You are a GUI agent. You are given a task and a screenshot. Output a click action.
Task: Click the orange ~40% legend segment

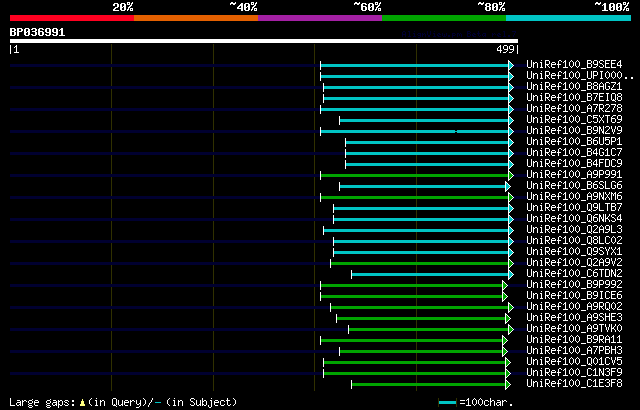196,18
